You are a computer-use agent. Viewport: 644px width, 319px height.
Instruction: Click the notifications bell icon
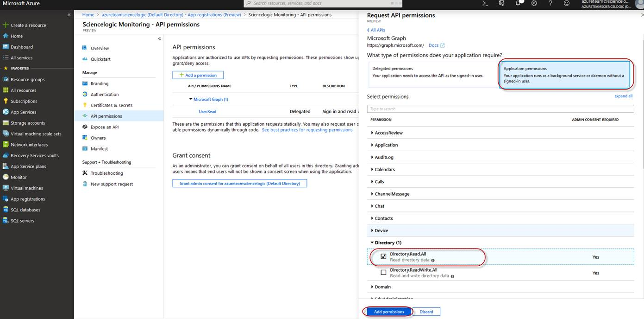pyautogui.click(x=518, y=3)
